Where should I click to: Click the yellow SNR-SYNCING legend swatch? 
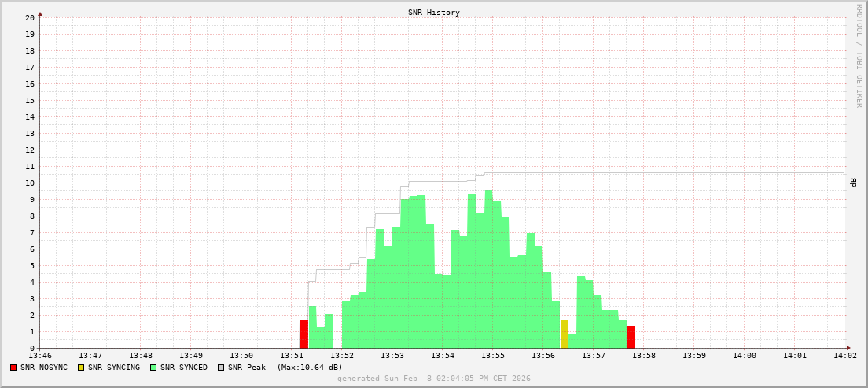[x=80, y=368]
